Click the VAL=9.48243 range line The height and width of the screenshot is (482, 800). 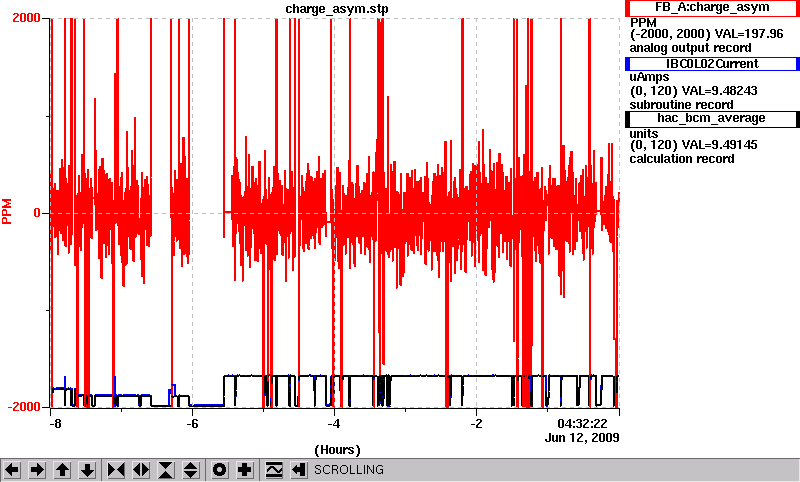[693, 91]
